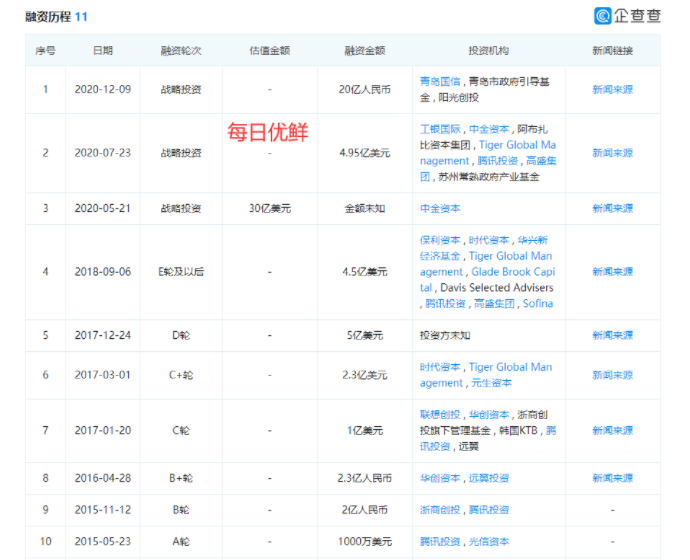
Task: Open 联想创投 investor link
Action: tap(440, 414)
